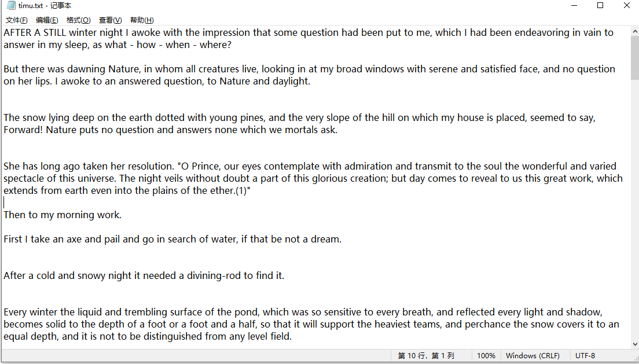Viewport: 639px width, 364px height.
Task: Maximize the Notepad window
Action: pos(600,6)
